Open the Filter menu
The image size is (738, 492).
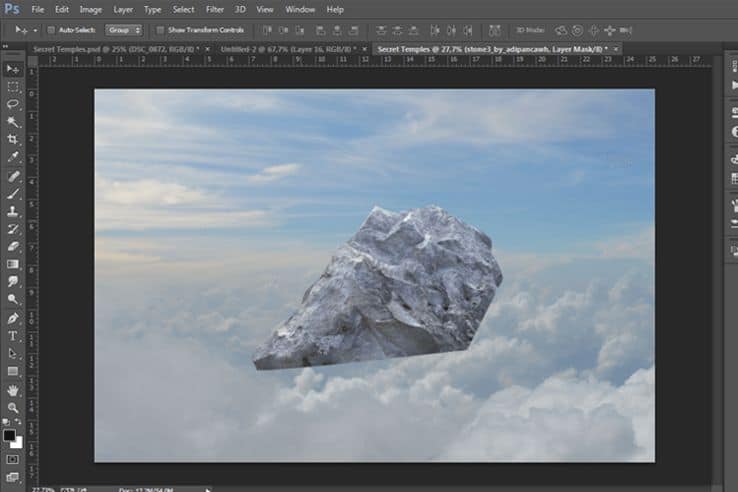click(x=215, y=9)
